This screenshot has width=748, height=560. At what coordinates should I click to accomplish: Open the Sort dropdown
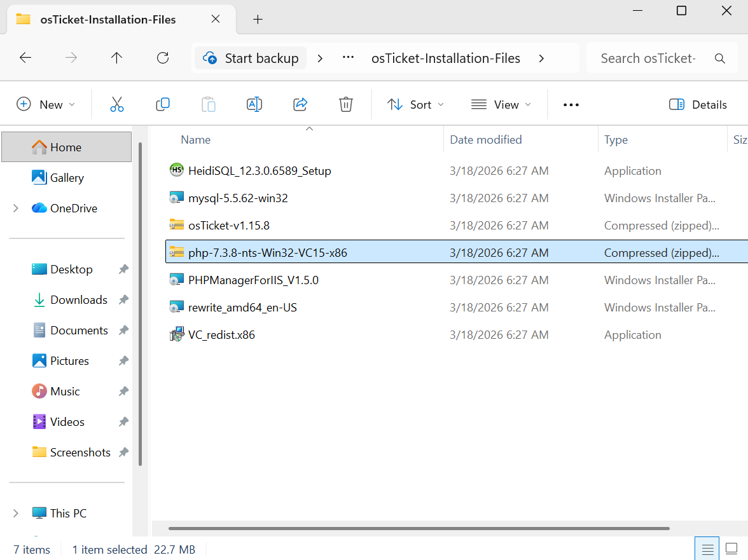[x=415, y=104]
